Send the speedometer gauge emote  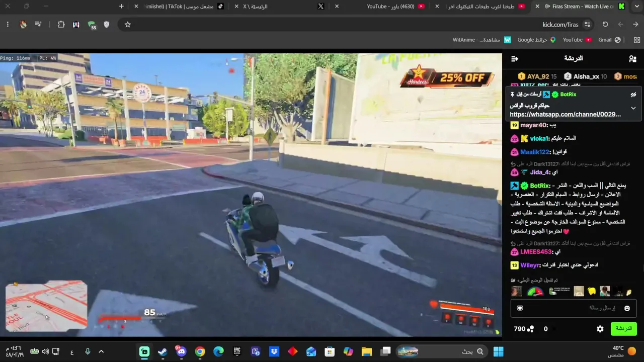pyautogui.click(x=535, y=291)
